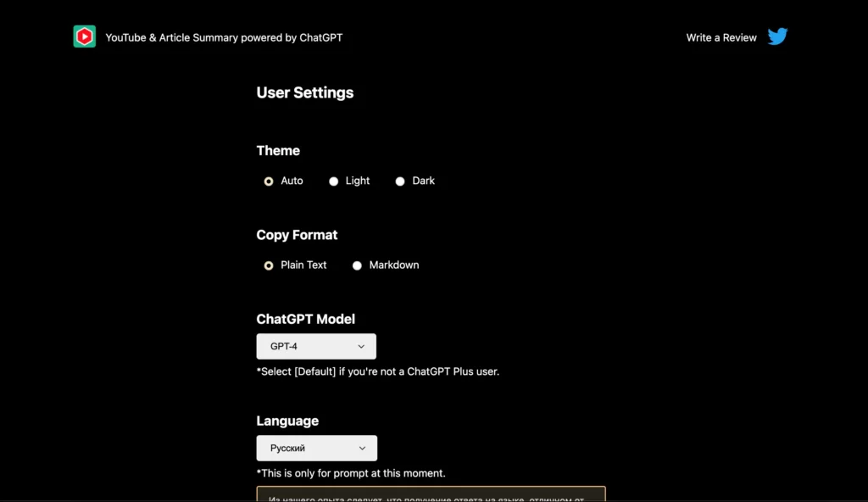Screen dimensions: 868x502
Task: Click the red hexagon extension logo icon
Action: (x=84, y=36)
